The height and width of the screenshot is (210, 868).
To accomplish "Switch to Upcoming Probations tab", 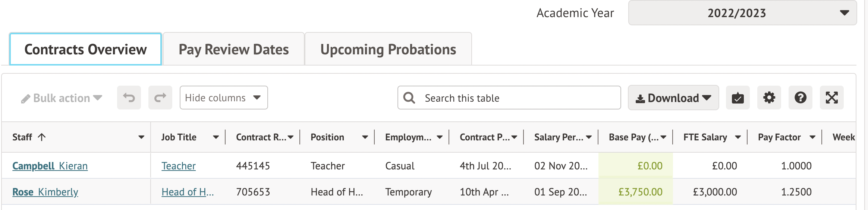I will click(388, 50).
